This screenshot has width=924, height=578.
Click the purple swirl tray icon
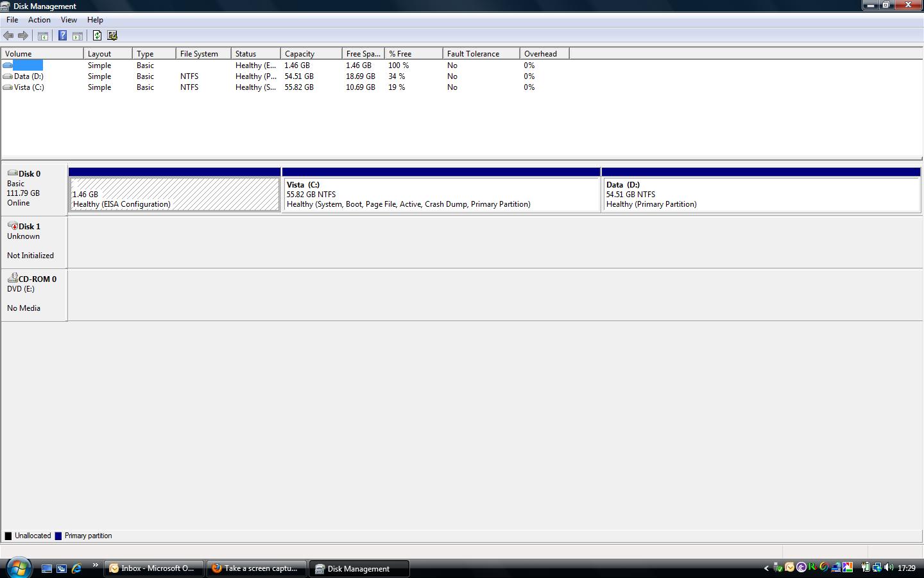click(801, 567)
